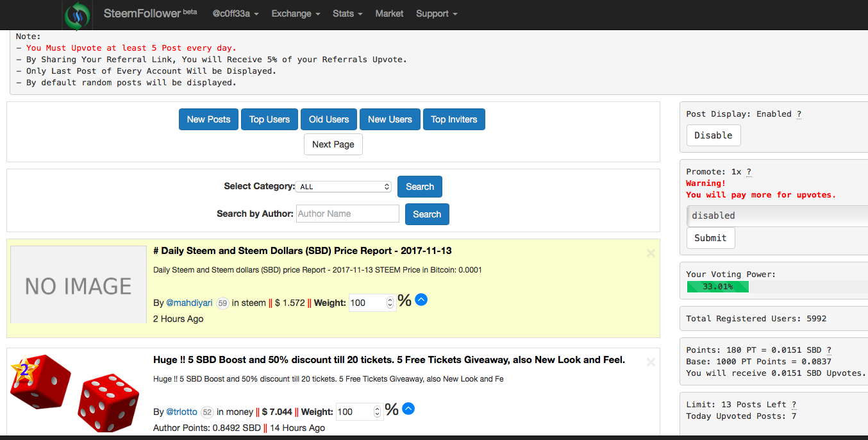
Task: Open the Points help question mark
Action: point(828,350)
